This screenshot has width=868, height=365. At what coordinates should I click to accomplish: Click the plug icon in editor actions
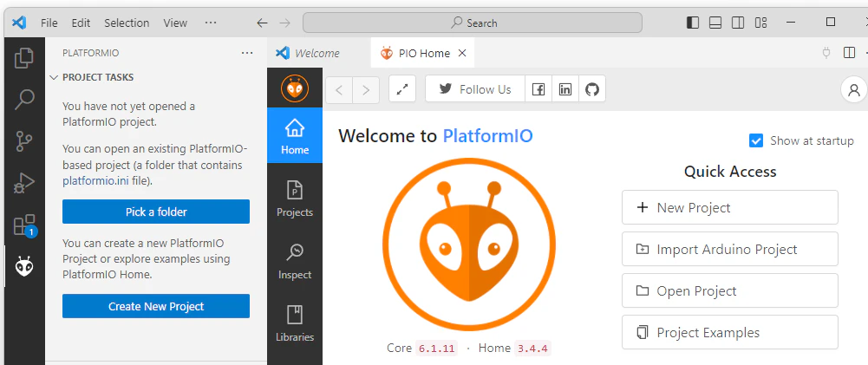826,53
